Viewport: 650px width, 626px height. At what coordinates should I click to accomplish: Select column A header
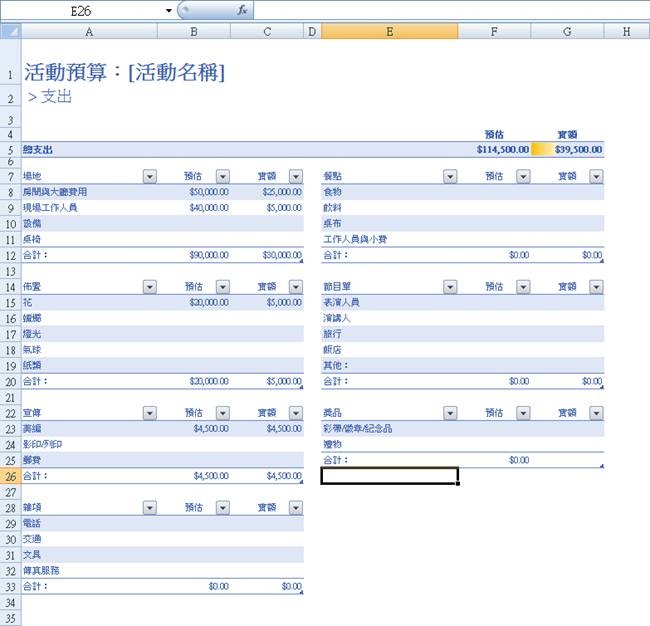[x=89, y=32]
